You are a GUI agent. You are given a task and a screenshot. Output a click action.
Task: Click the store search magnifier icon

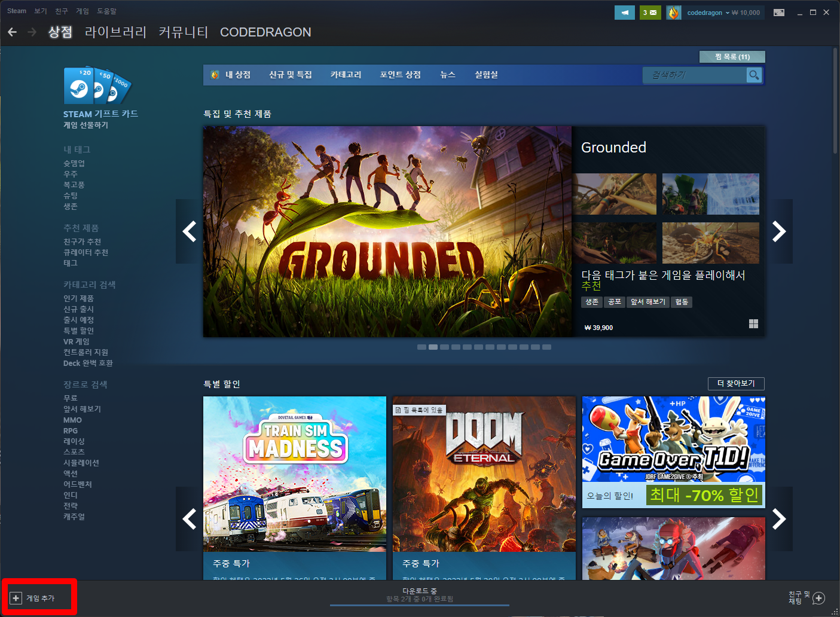754,75
